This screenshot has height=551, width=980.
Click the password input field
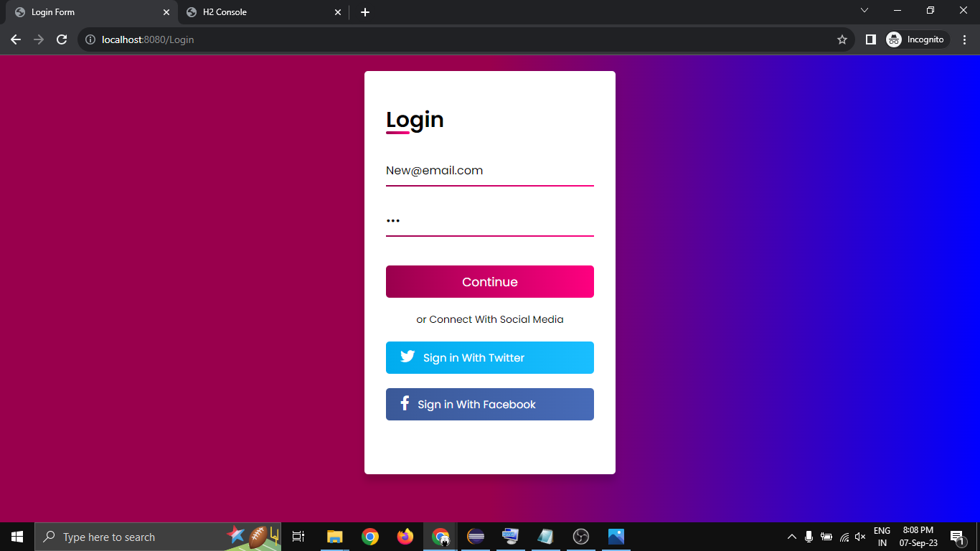490,221
